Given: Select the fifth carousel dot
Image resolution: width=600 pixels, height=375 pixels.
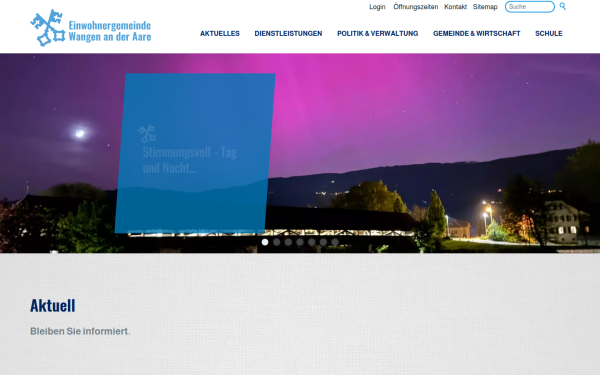Looking at the screenshot, I should pos(311,242).
